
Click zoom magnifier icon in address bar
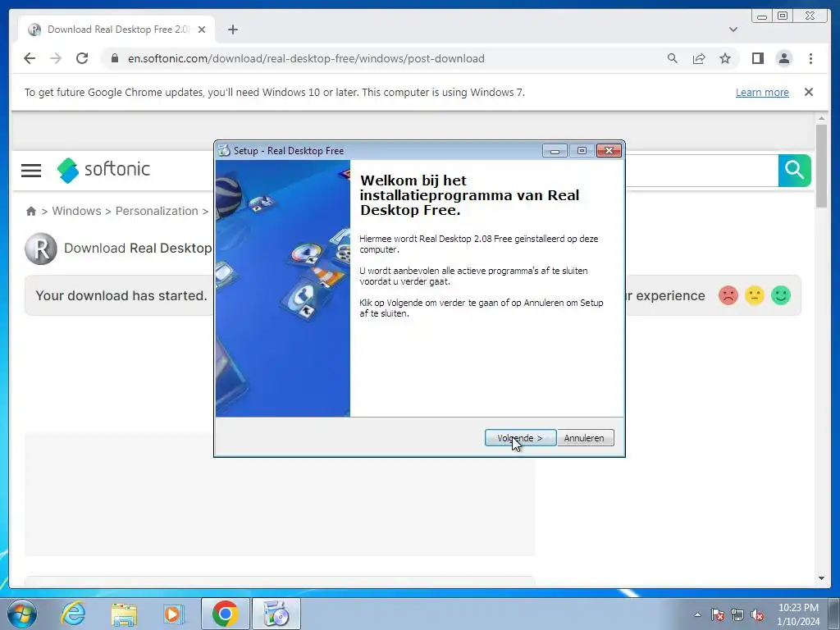[x=673, y=58]
